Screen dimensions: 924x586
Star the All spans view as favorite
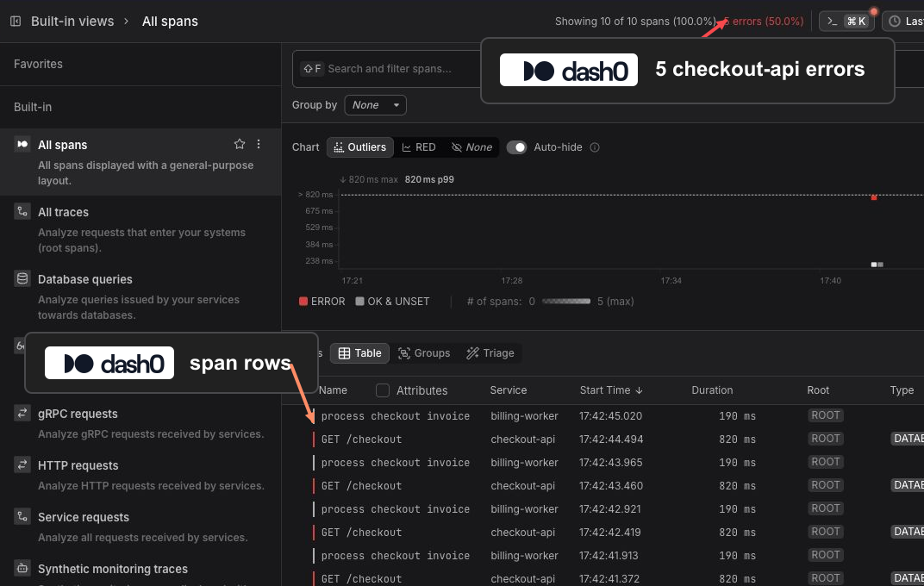(x=240, y=144)
